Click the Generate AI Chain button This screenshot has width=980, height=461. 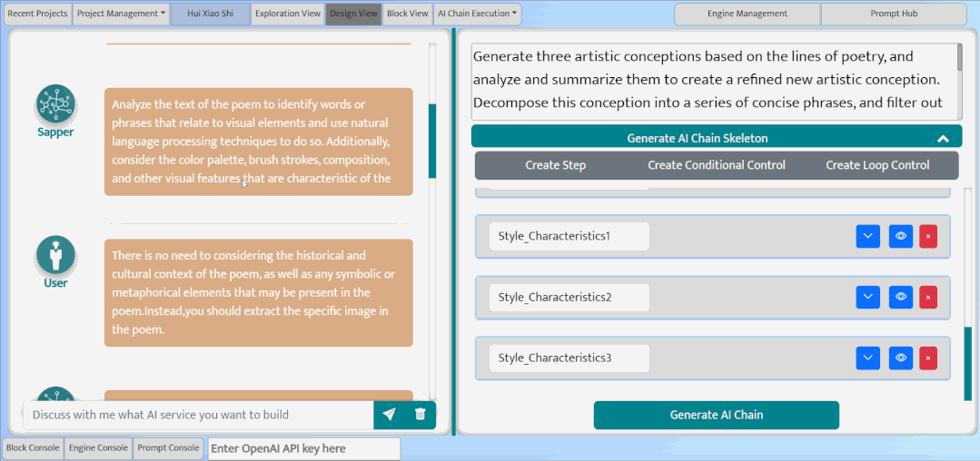point(717,415)
